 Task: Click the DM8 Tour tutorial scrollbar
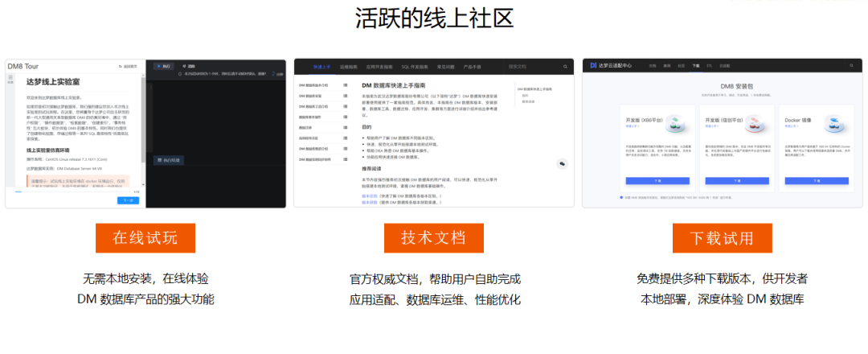[x=143, y=130]
